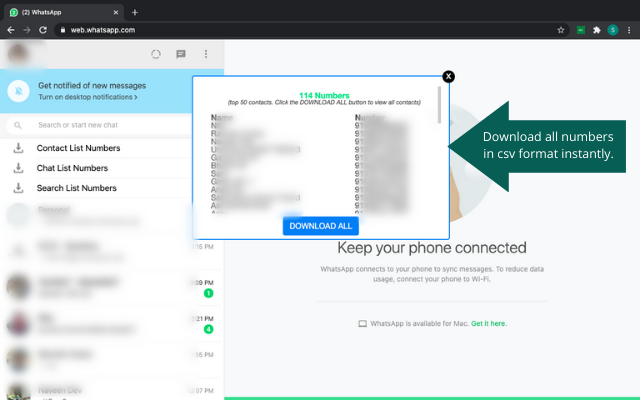Screen dimensions: 640x400
Task: Open the Chrome profile avatar S
Action: [x=613, y=30]
